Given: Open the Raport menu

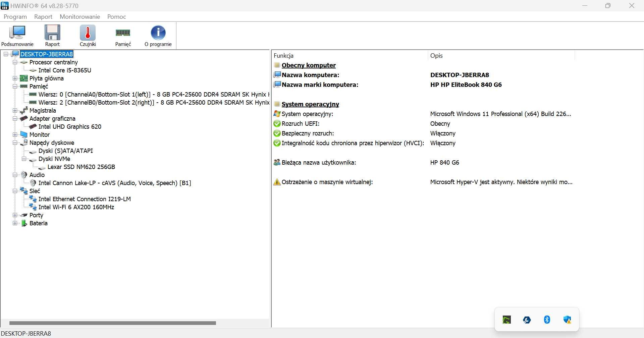Looking at the screenshot, I should click(43, 16).
